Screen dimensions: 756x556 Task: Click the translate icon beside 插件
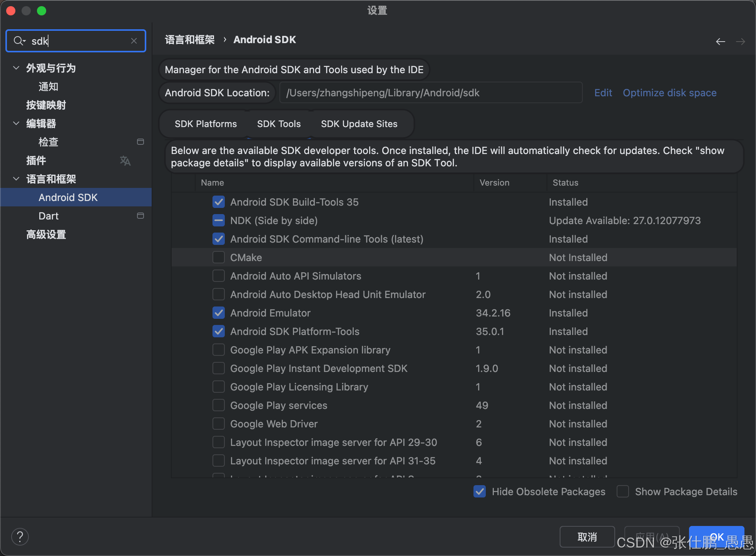click(125, 161)
